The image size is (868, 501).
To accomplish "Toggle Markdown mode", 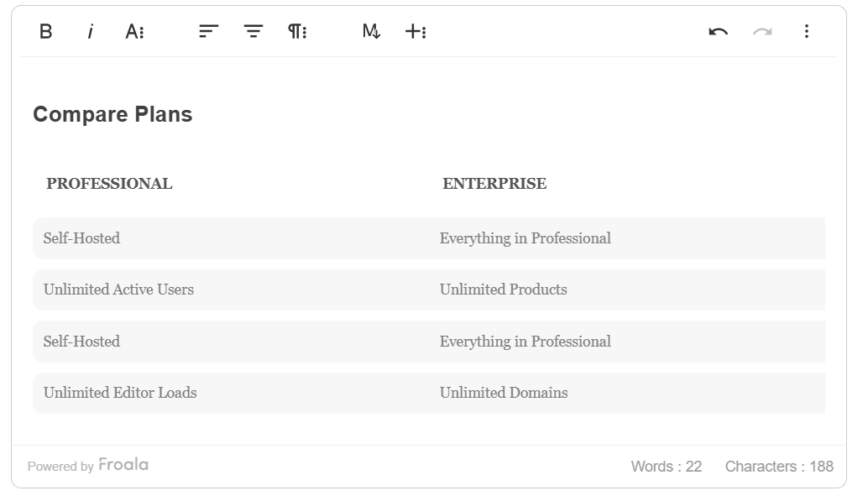I will point(371,32).
